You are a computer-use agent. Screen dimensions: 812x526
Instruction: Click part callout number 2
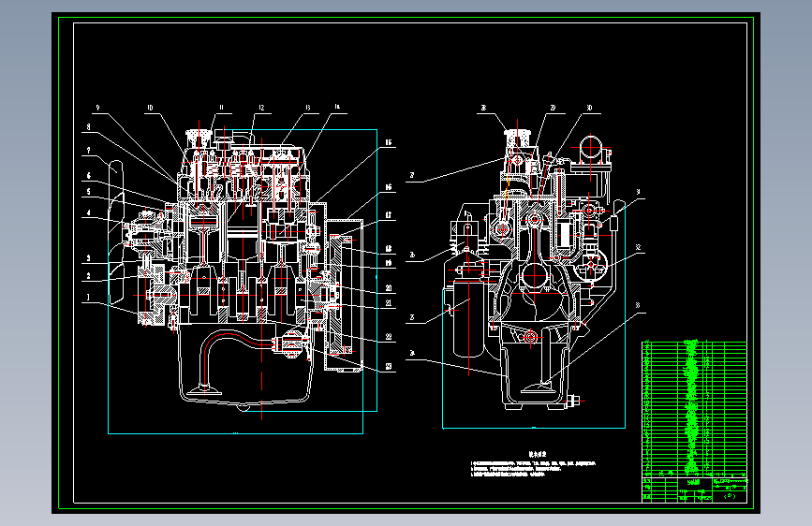click(89, 276)
